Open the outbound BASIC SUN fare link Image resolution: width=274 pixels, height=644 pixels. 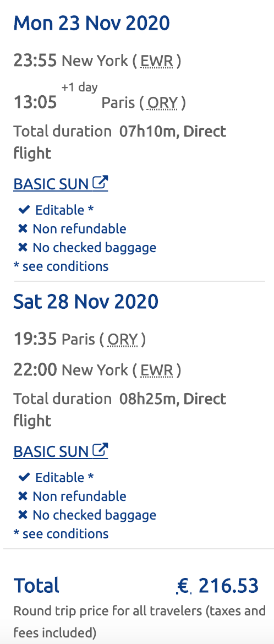pos(61,184)
